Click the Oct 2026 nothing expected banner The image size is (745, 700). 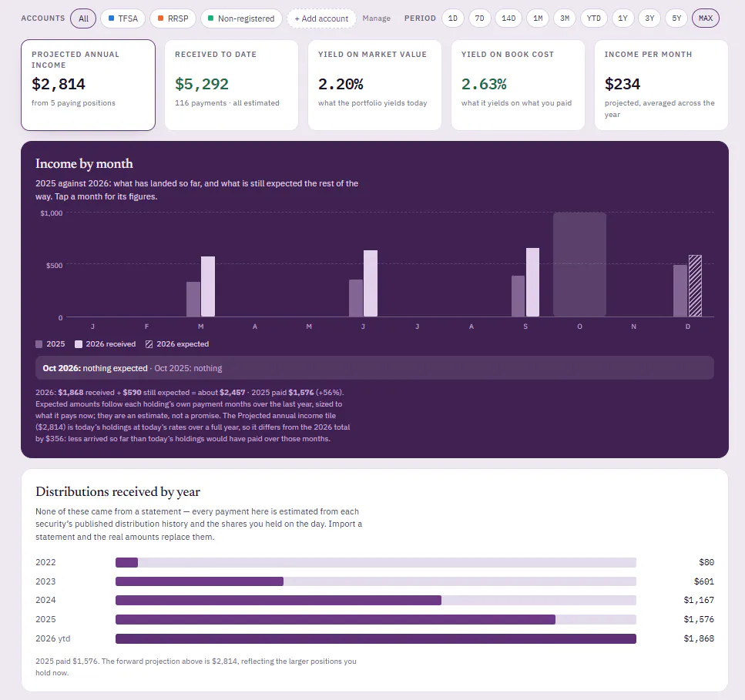tap(374, 368)
